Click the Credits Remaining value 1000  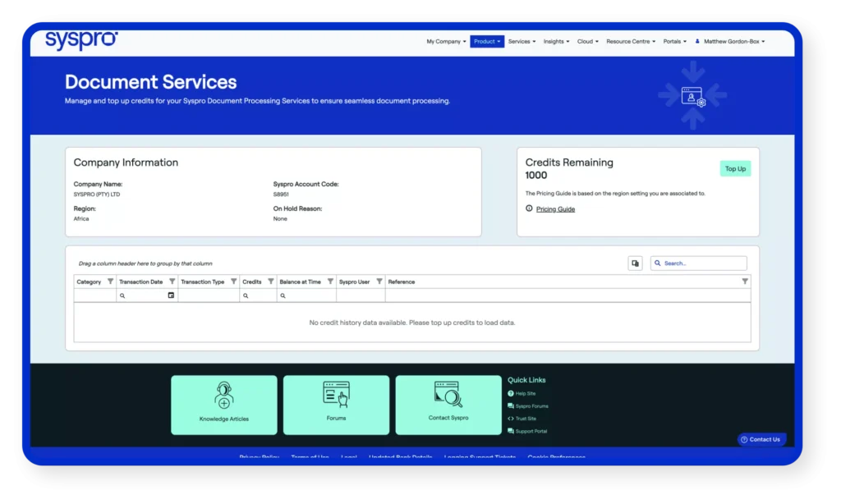pos(536,176)
